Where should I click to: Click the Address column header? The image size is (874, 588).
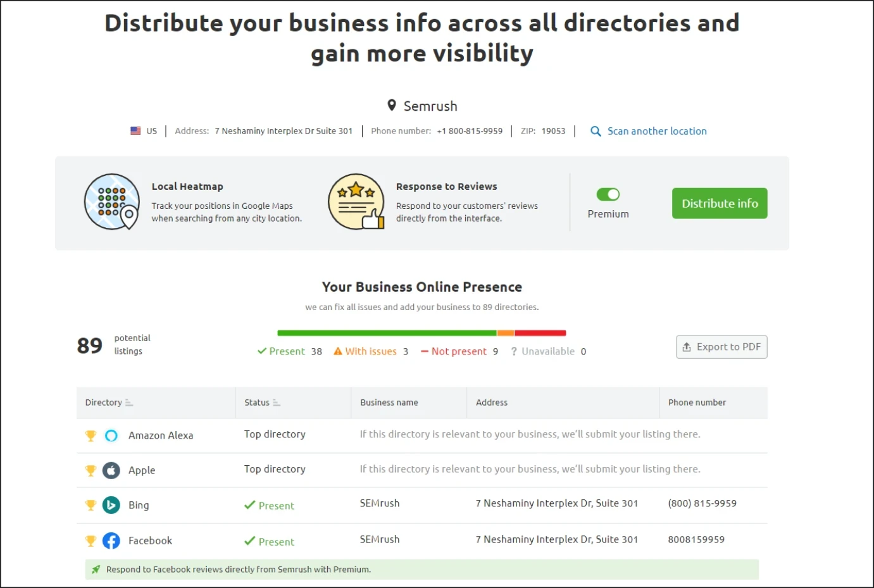pos(492,403)
